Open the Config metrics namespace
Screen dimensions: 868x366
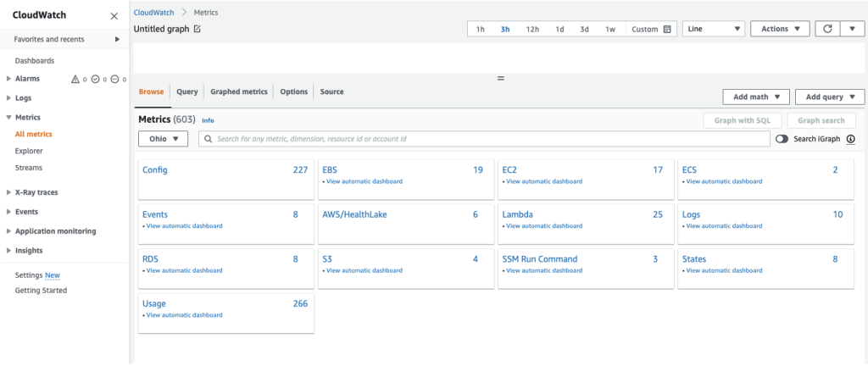click(x=155, y=169)
